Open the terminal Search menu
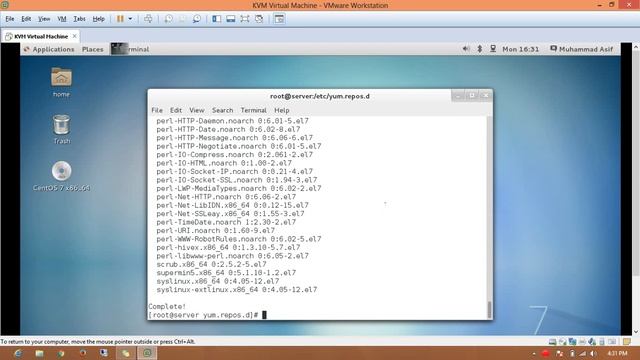Viewport: 640px width, 360px height. [x=222, y=110]
